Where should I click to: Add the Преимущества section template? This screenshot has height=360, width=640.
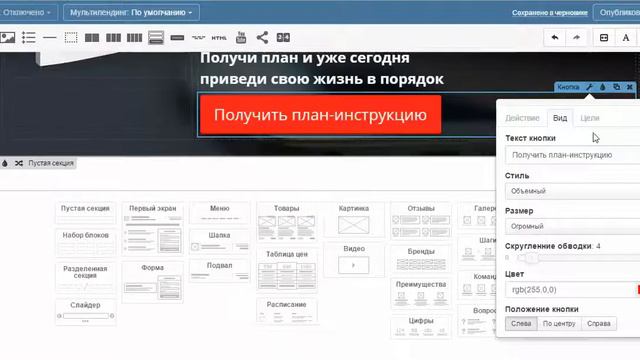(x=421, y=293)
